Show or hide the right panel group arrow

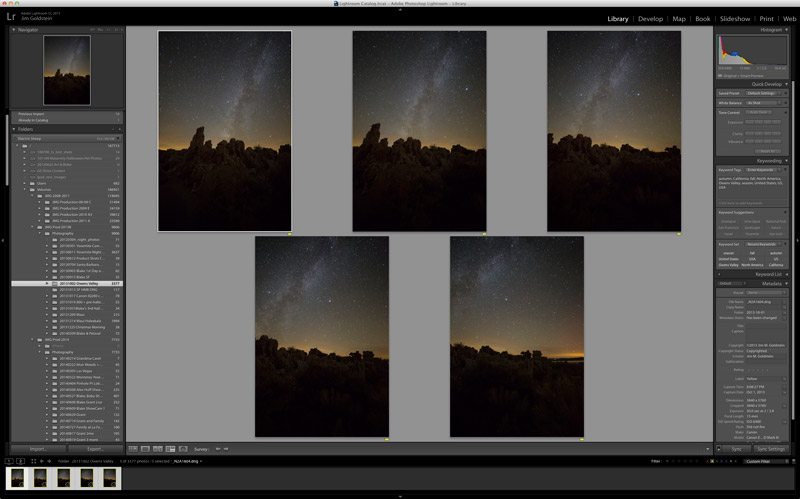[797, 240]
